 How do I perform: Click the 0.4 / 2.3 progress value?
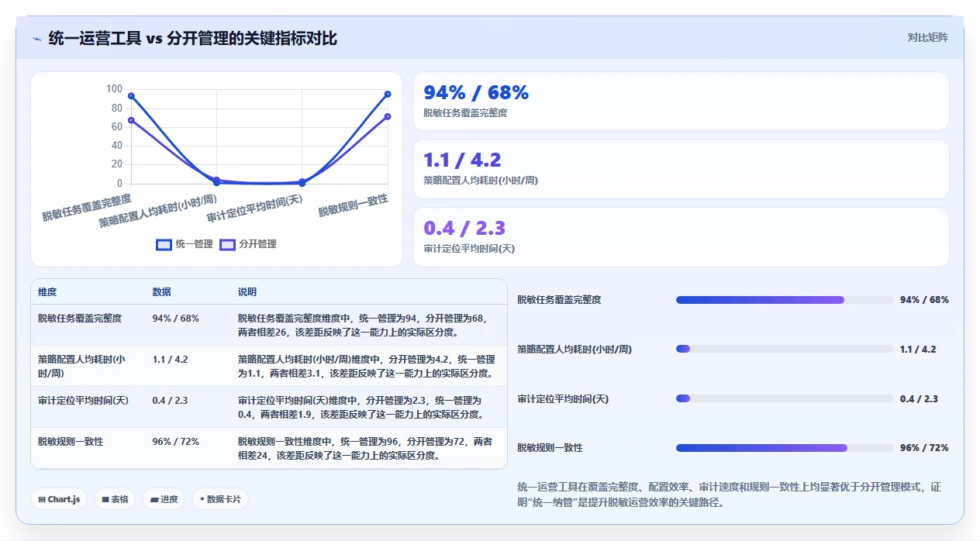point(919,399)
